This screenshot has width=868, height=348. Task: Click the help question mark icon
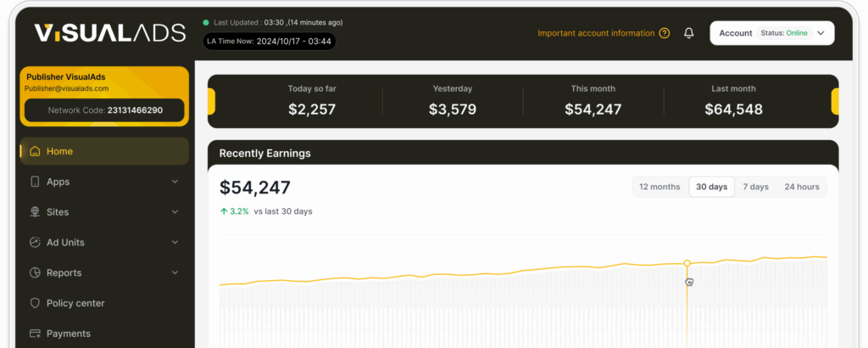tap(665, 33)
